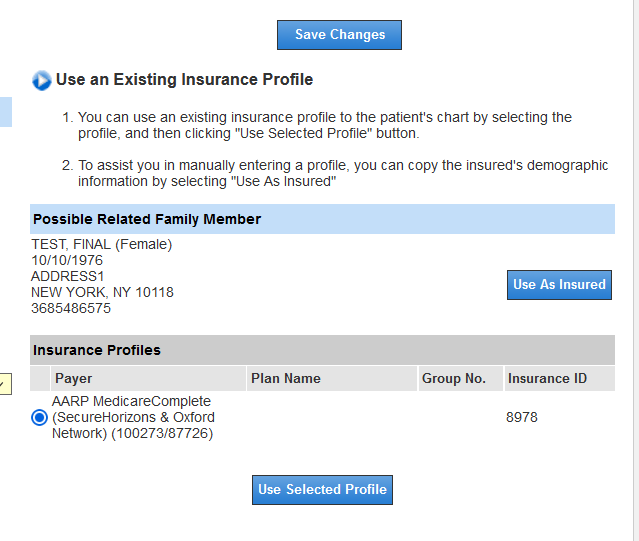
Task: Select the AARP MedicareComplete profile radio button
Action: pyautogui.click(x=40, y=417)
